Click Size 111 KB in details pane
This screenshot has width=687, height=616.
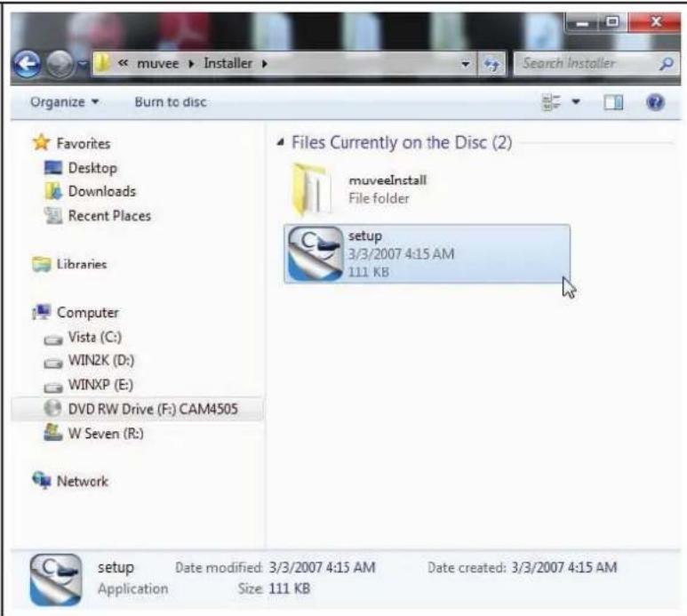pos(289,588)
